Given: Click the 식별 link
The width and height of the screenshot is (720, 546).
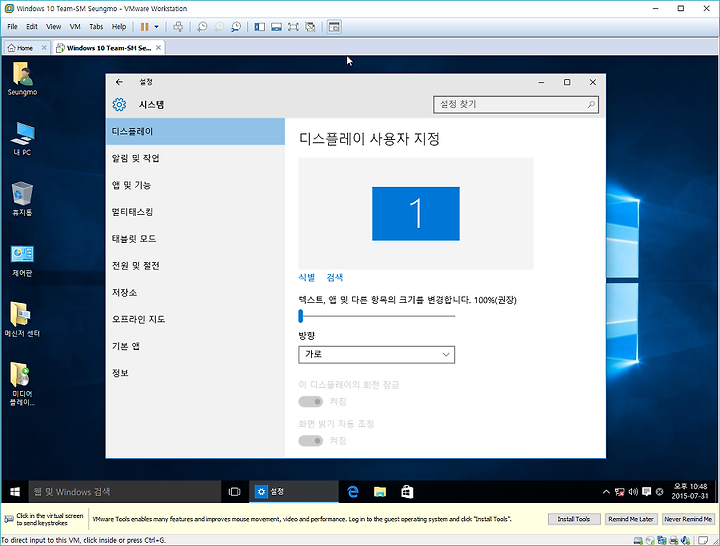Looking at the screenshot, I should (307, 277).
